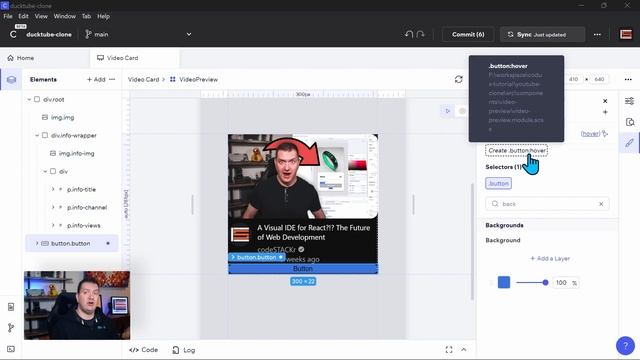The height and width of the screenshot is (360, 640).
Task: Click the property search field with 'back'
Action: [547, 204]
